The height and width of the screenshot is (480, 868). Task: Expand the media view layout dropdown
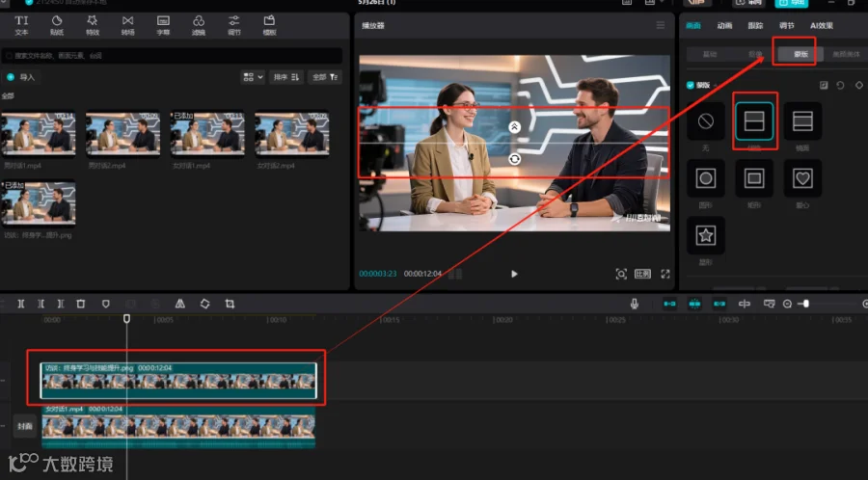pos(253,77)
